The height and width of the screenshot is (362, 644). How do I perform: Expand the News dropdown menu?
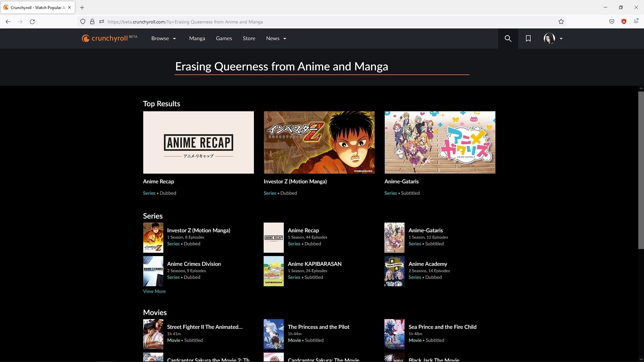click(x=276, y=38)
